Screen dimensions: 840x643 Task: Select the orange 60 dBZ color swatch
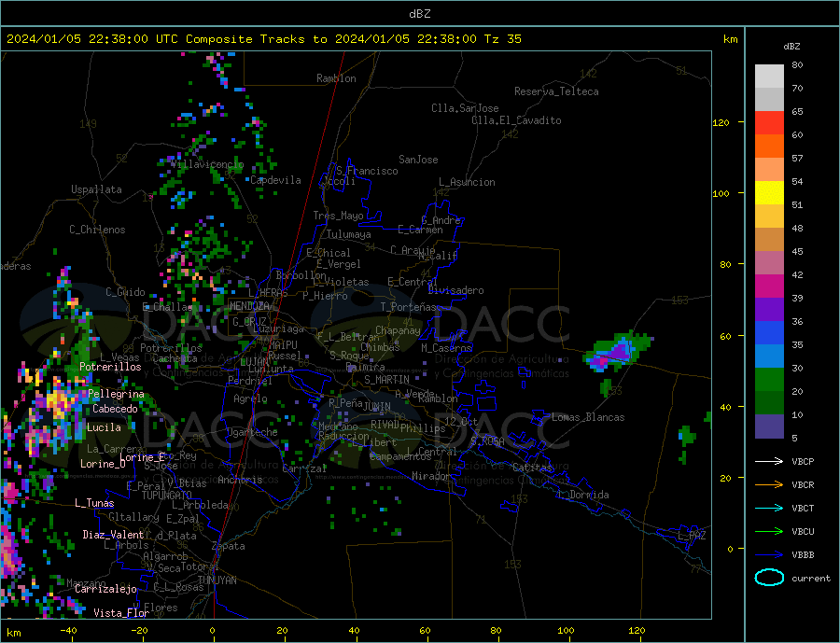coord(769,147)
